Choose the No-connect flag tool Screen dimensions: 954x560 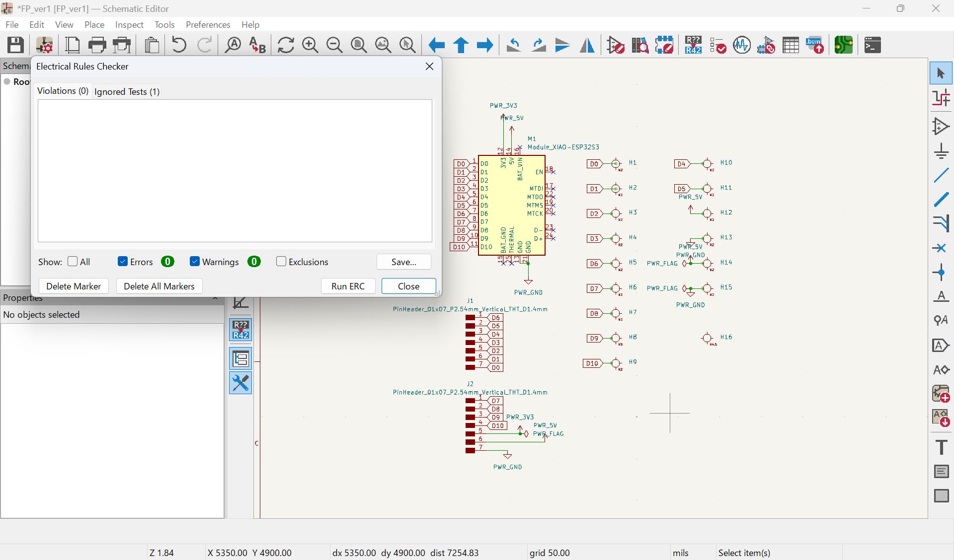tap(941, 248)
